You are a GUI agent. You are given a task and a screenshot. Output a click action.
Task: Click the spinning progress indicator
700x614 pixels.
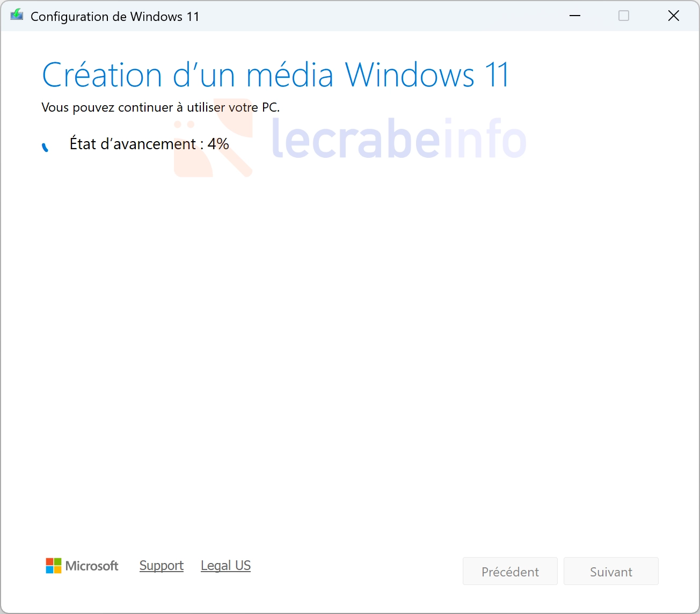point(46,147)
